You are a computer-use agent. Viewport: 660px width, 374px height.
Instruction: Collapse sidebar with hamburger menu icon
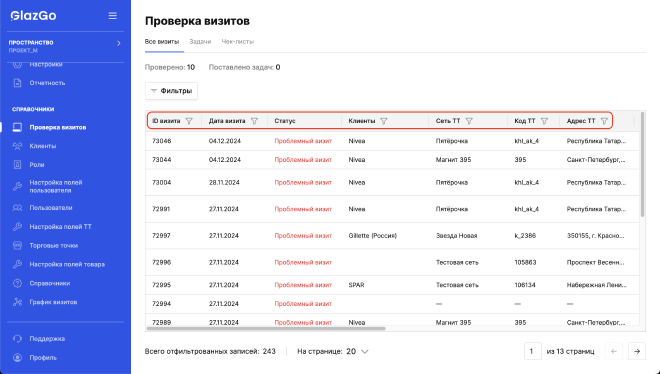point(112,16)
